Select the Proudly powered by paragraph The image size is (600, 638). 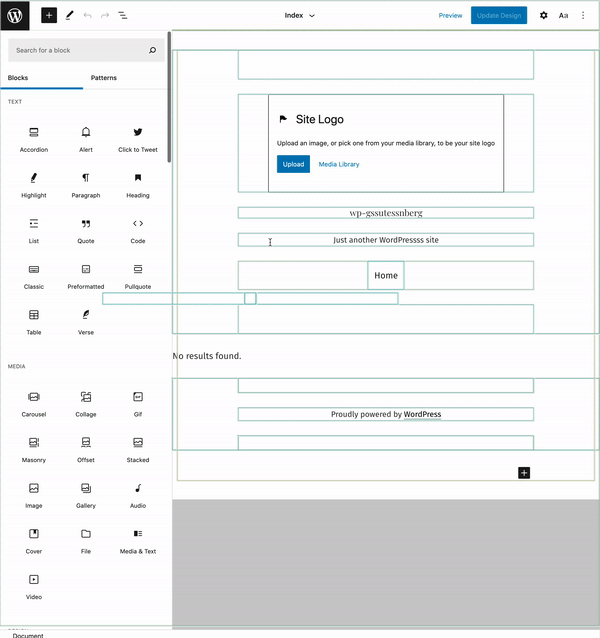pyautogui.click(x=386, y=414)
